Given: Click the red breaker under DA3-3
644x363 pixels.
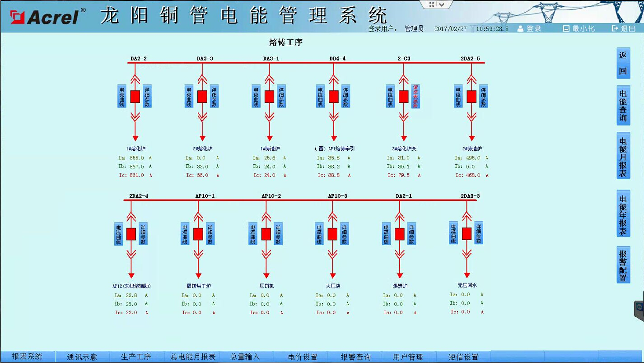Looking at the screenshot, I should [x=202, y=97].
